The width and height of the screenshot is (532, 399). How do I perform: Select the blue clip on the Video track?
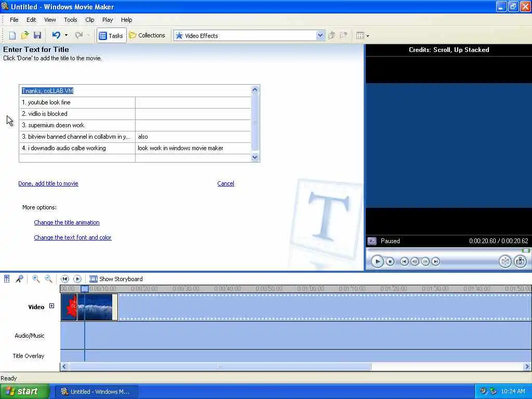click(x=98, y=307)
